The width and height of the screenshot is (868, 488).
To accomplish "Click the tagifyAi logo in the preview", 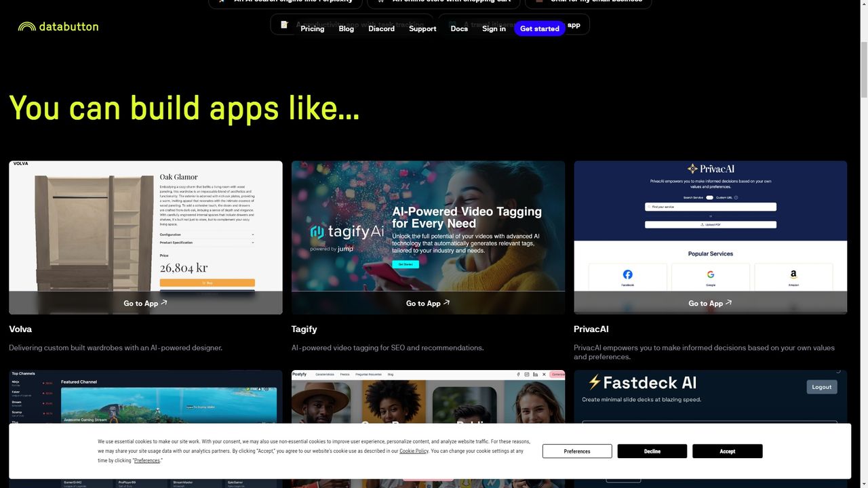I will (x=347, y=232).
